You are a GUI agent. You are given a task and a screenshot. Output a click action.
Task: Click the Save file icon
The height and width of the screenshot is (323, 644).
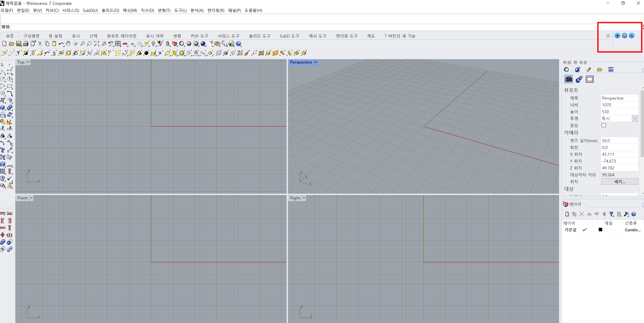(19, 44)
